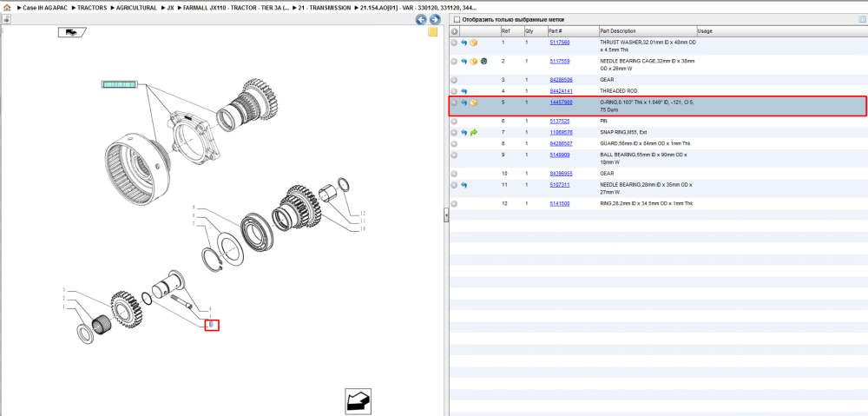This screenshot has height=416, width=868.
Task: Go to the home page icon
Action: (x=7, y=9)
